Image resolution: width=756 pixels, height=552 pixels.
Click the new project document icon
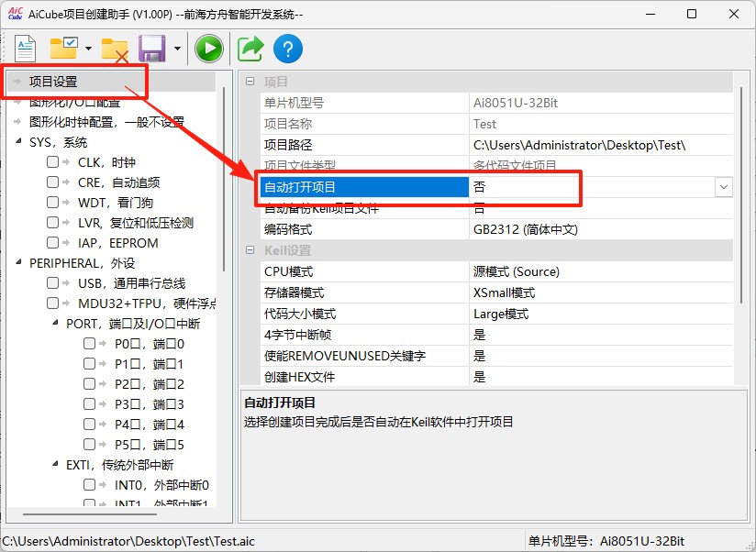pos(25,49)
